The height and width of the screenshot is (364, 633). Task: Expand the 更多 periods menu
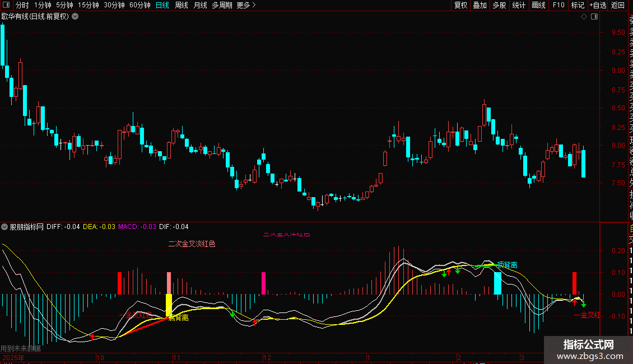coord(246,5)
